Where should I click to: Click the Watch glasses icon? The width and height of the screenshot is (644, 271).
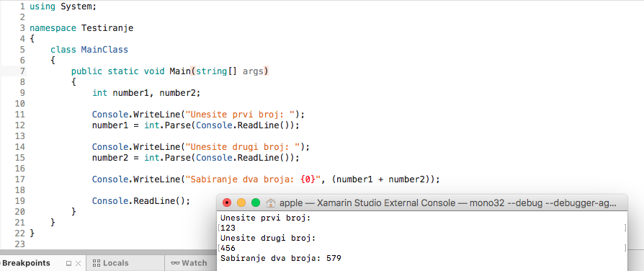coord(175,263)
